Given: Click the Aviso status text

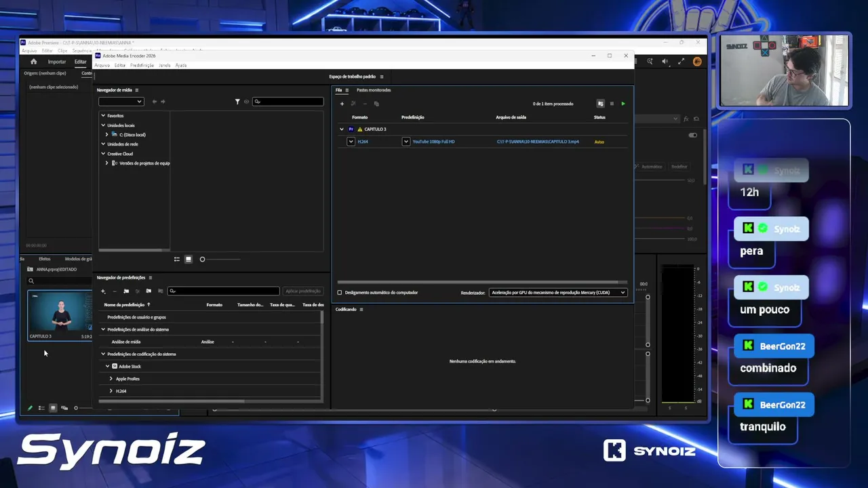Looking at the screenshot, I should point(599,142).
